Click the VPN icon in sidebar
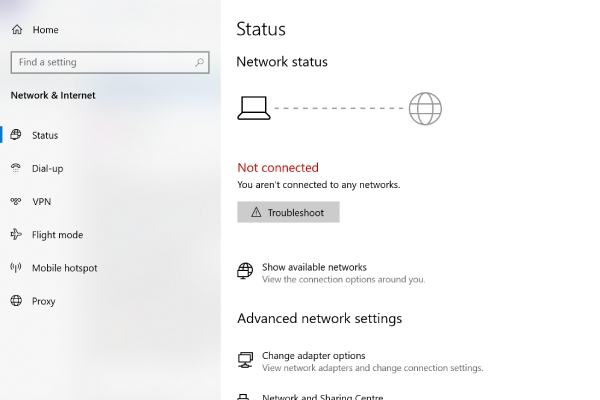This screenshot has width=600, height=400. pyautogui.click(x=16, y=201)
